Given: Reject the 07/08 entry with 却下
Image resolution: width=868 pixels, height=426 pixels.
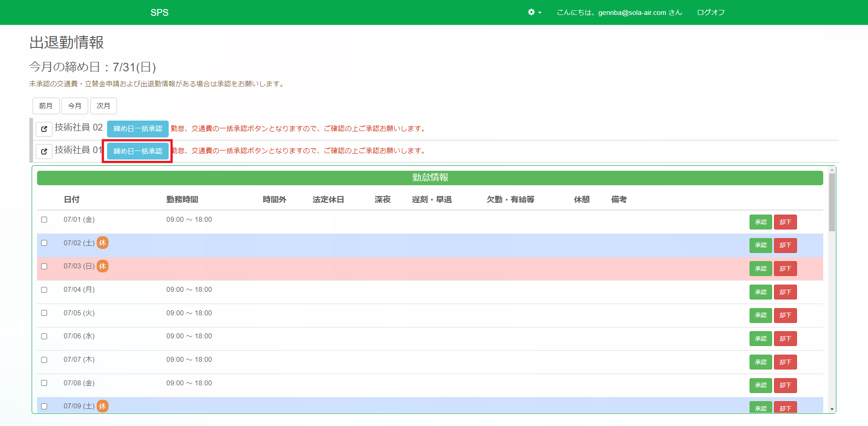Looking at the screenshot, I should tap(785, 385).
